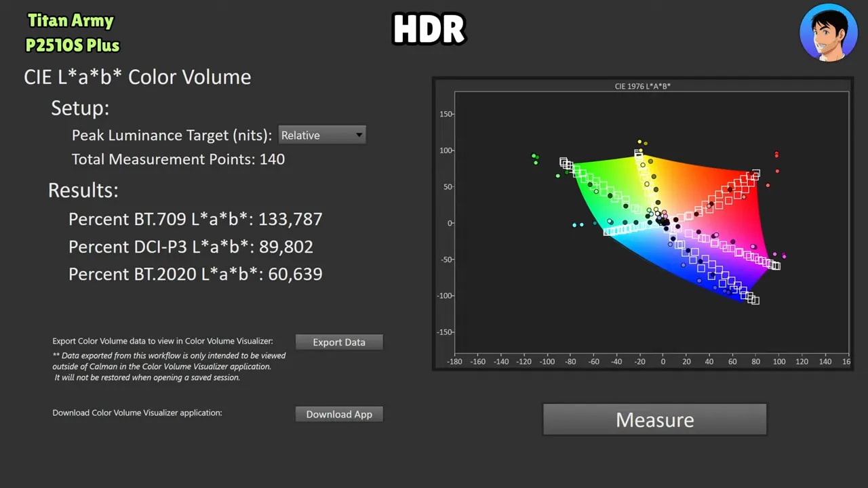868x488 pixels.
Task: Click the 'Titan Army P2510S Plus' title
Action: (73, 33)
